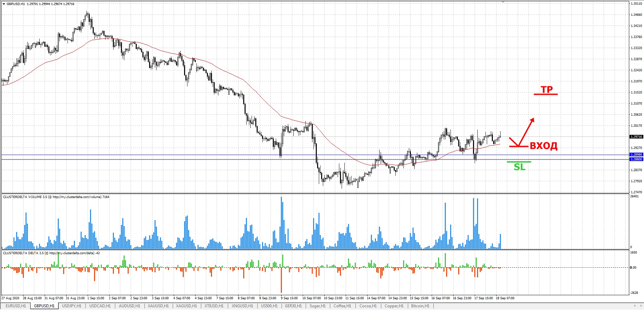Open the chart menu triangle beside GBPUSD,H1

[x=4, y=4]
